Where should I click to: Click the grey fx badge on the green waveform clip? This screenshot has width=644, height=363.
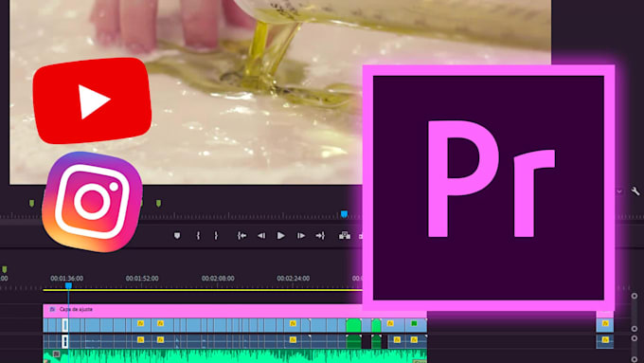(x=56, y=354)
